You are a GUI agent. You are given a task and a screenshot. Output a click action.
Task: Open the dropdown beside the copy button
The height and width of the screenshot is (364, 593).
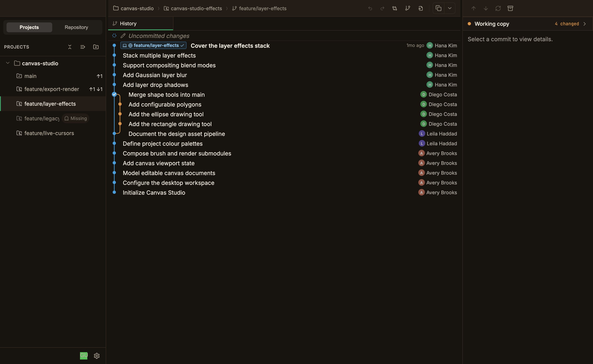point(450,8)
